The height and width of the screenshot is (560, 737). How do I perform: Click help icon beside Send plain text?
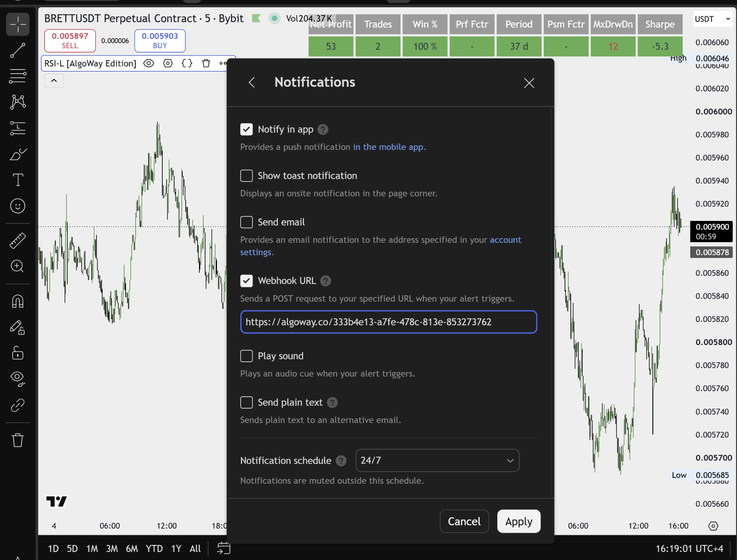tap(332, 402)
